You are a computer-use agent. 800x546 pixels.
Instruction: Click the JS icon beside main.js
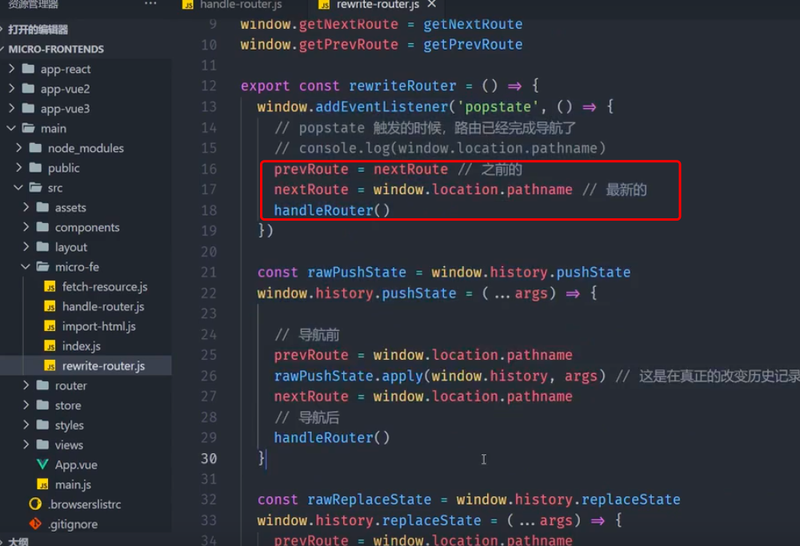(43, 484)
